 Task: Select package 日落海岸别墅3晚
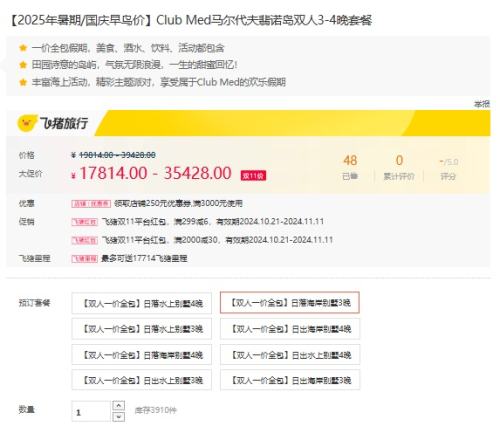point(290,303)
